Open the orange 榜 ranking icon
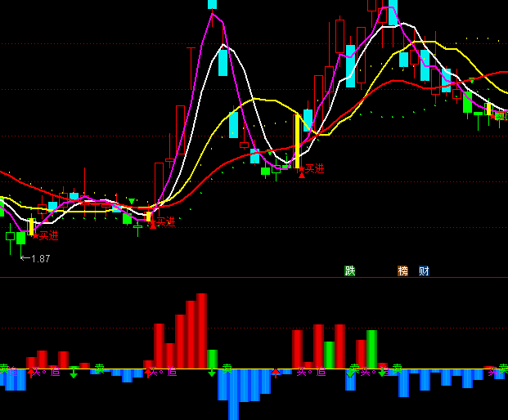This screenshot has height=420, width=508. 402,271
